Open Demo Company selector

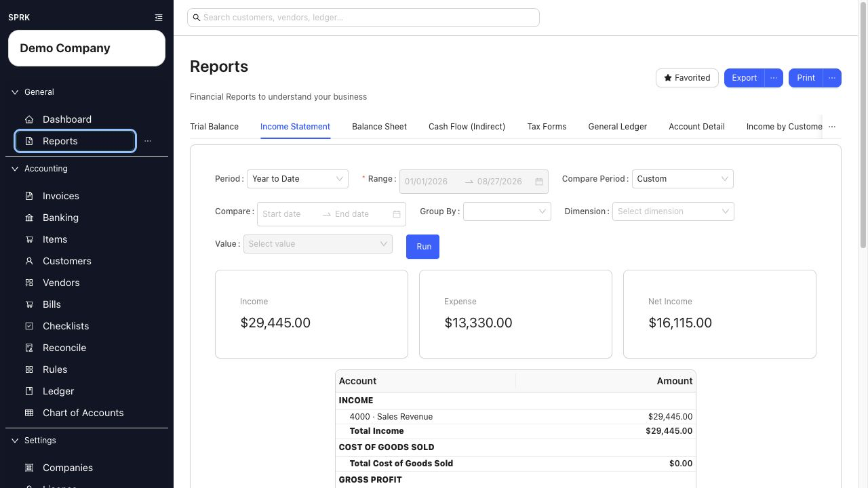(87, 48)
